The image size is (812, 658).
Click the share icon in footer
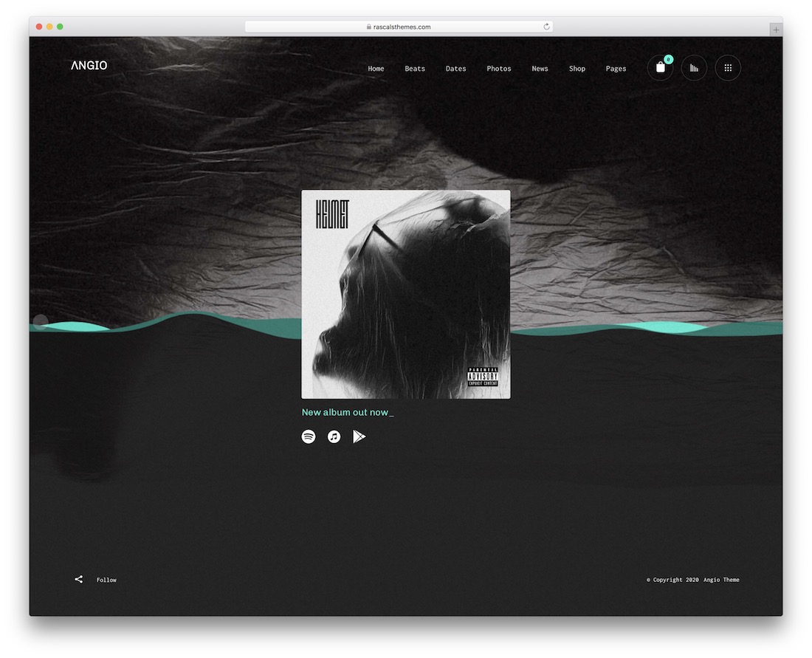pos(79,579)
